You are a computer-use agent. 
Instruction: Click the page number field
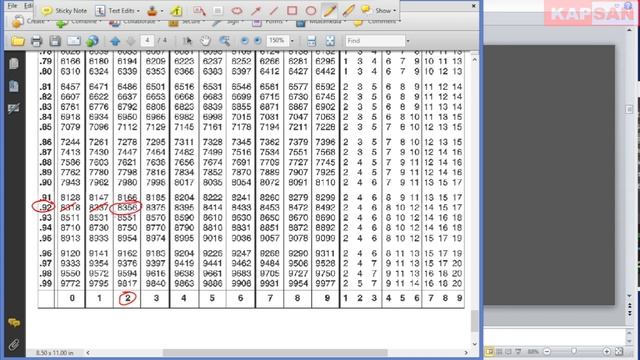tap(147, 40)
